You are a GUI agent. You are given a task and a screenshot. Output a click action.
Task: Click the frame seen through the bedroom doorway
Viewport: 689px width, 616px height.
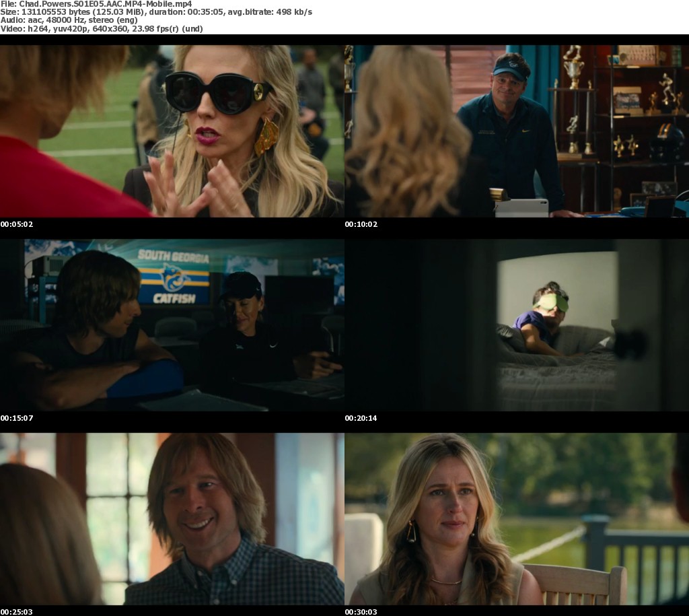[516, 325]
